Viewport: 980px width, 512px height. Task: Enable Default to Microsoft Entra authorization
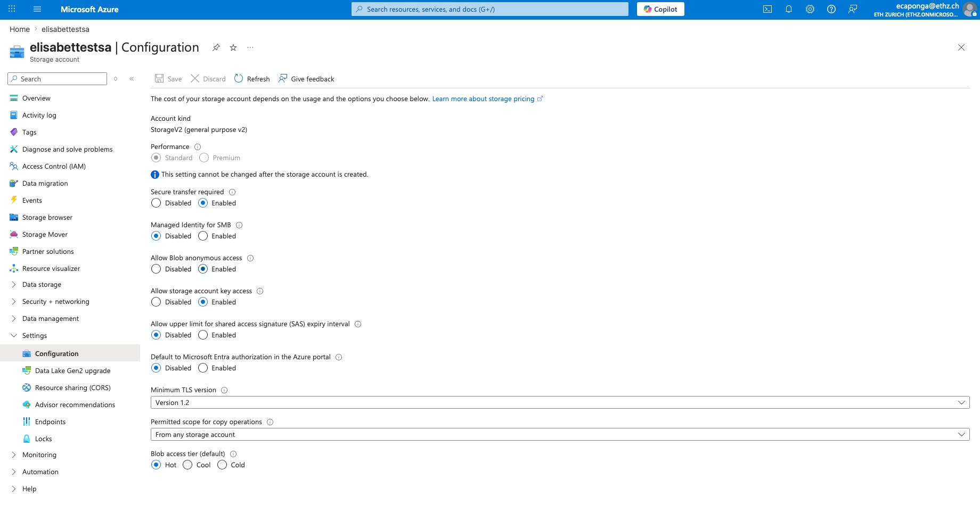(x=203, y=368)
